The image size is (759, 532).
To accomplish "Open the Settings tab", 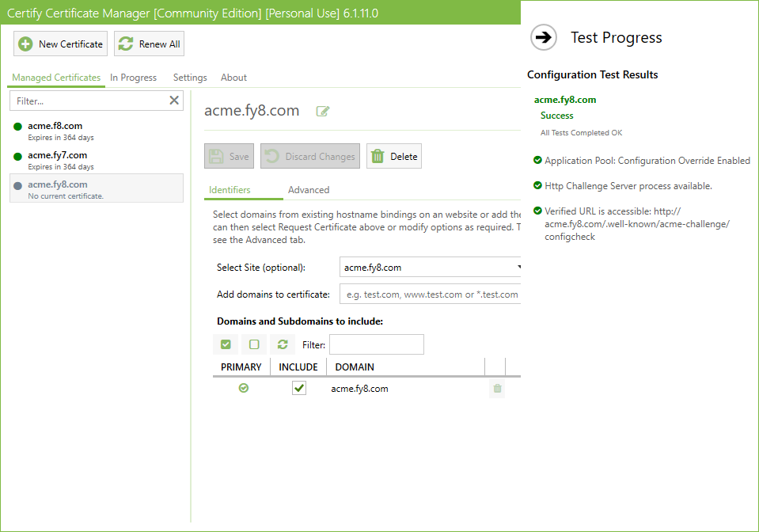I will click(x=190, y=78).
